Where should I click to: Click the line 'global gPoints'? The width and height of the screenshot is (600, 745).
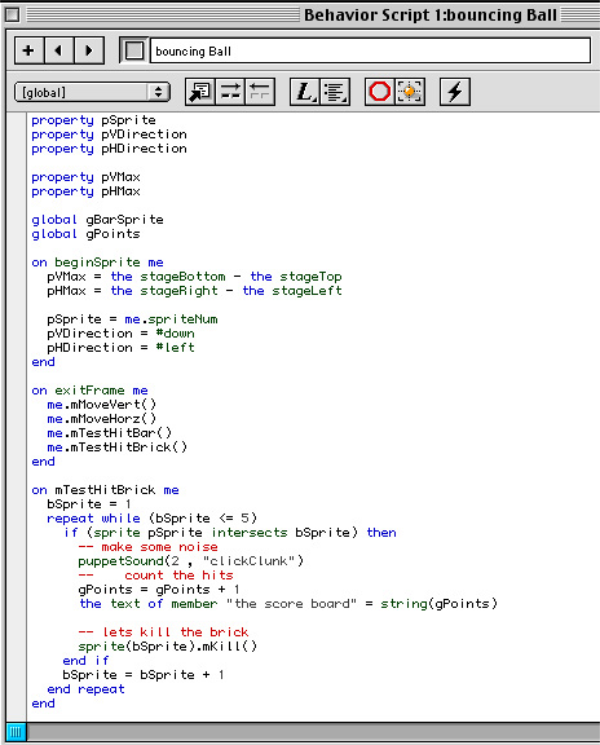pos(86,234)
